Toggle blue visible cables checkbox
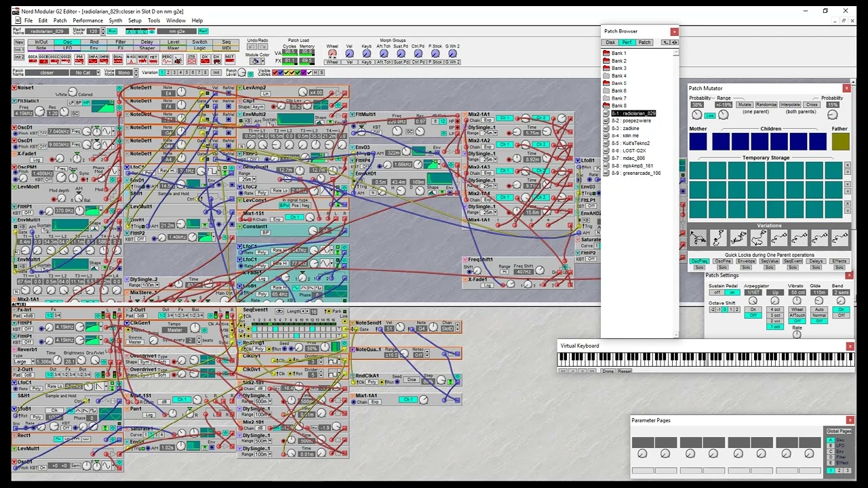 (281, 73)
